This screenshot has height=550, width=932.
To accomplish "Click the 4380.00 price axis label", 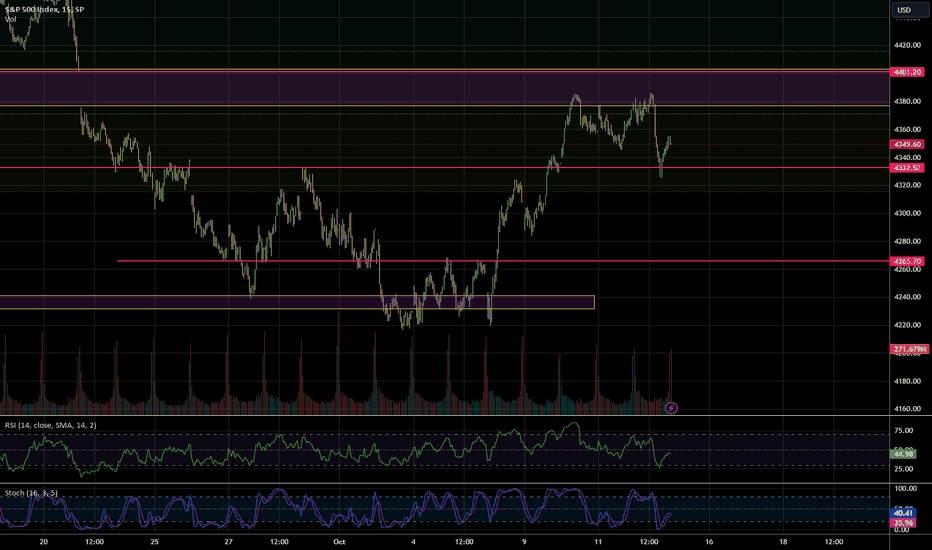I will (907, 101).
